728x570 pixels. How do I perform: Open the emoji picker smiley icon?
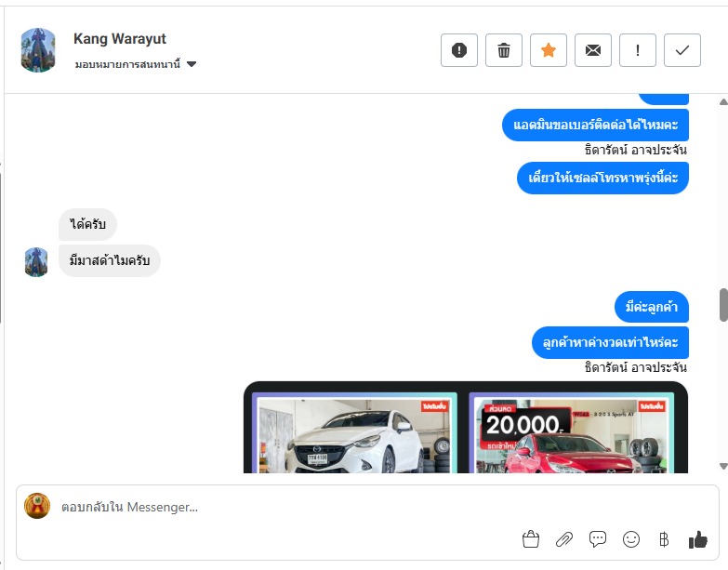[x=631, y=539]
